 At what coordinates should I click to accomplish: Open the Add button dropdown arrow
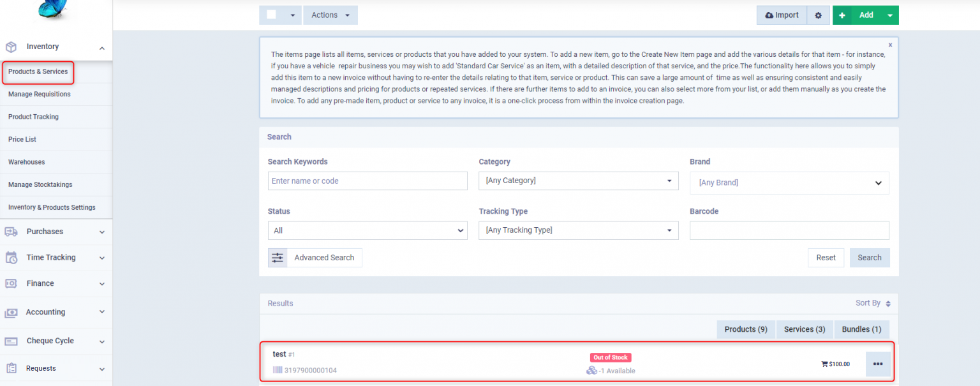pyautogui.click(x=889, y=15)
